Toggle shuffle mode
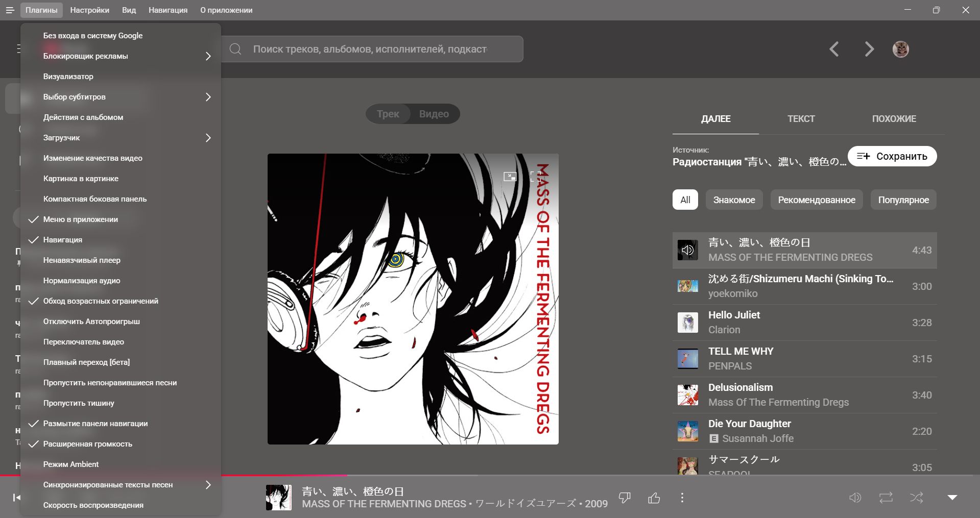This screenshot has width=980, height=518. (x=917, y=498)
